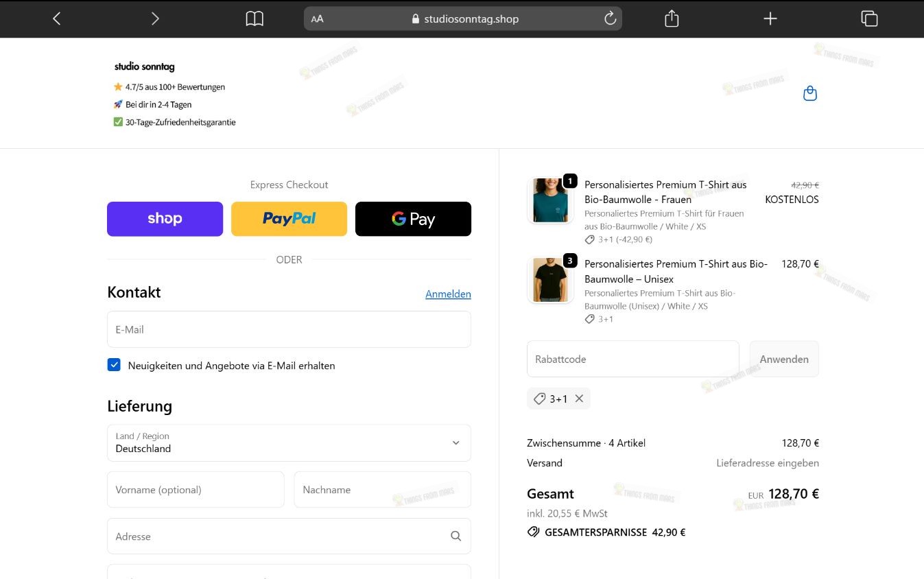Show all open tabs overview
The width and height of the screenshot is (924, 579).
[869, 19]
